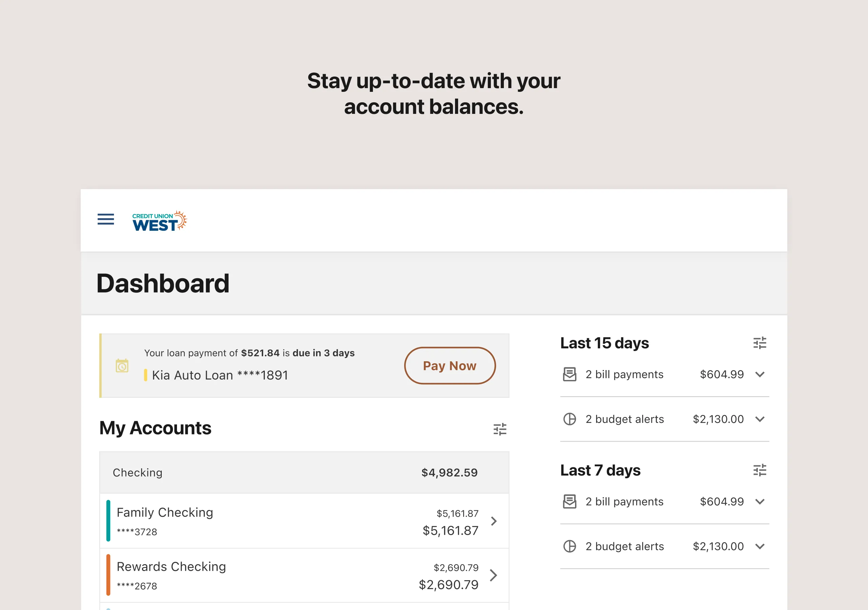Expand the 2 budget alerts in Last 15 days

(760, 419)
